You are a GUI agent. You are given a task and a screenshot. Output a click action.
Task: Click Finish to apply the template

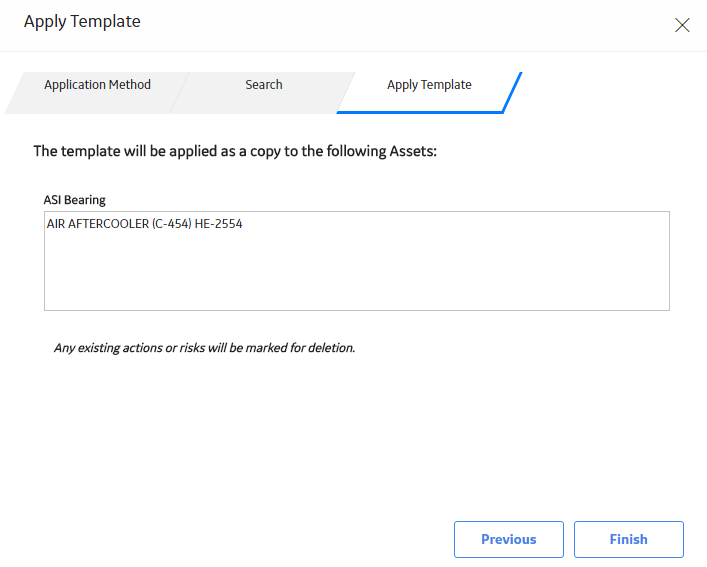[629, 539]
